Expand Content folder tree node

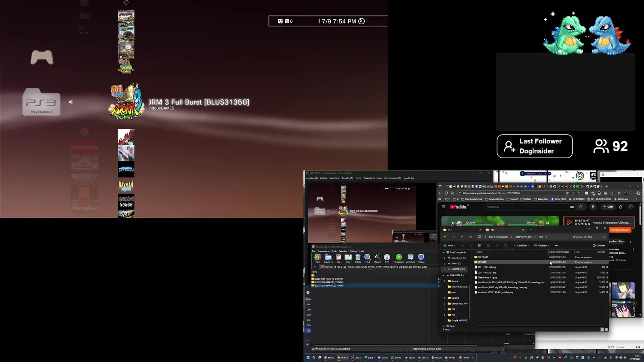click(x=445, y=298)
